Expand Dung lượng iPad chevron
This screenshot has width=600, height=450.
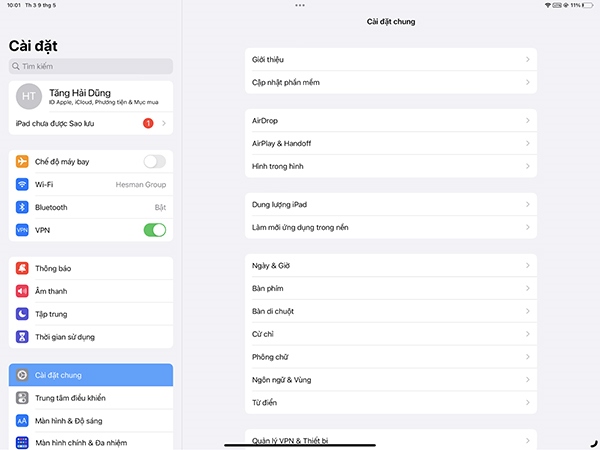[527, 204]
